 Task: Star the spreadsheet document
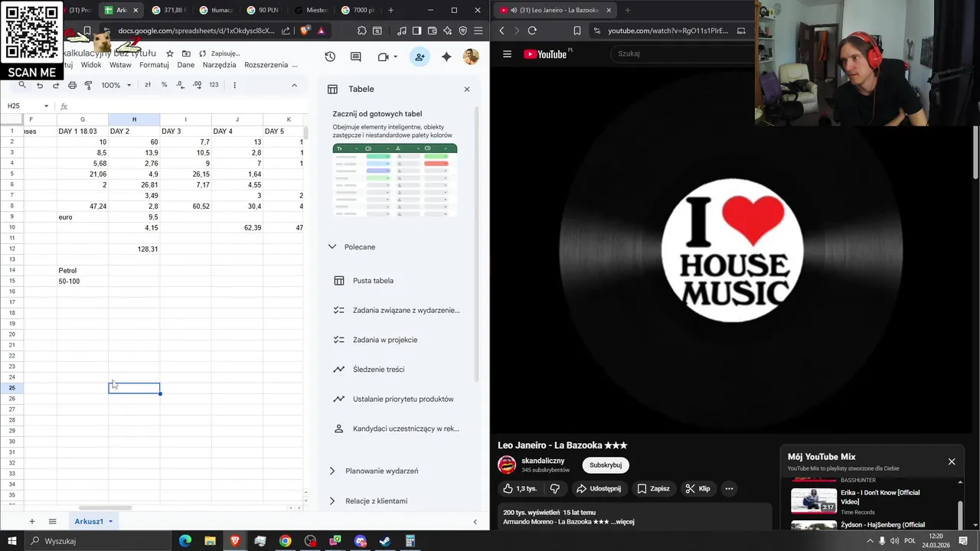[x=170, y=54]
